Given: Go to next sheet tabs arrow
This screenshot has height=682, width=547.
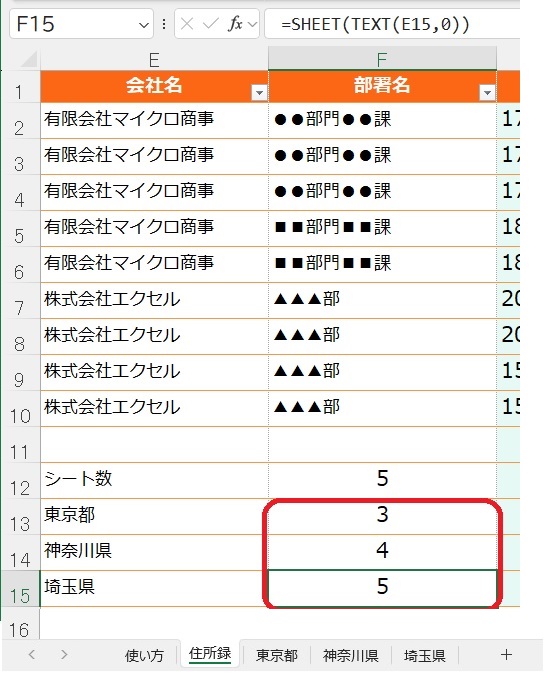Looking at the screenshot, I should pyautogui.click(x=64, y=655).
